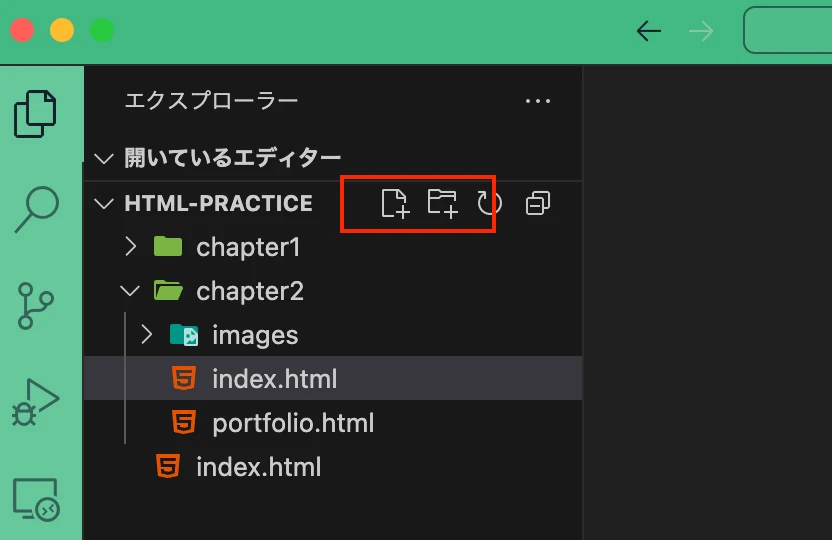
Task: Open the Run and Debug view
Action: pos(36,402)
